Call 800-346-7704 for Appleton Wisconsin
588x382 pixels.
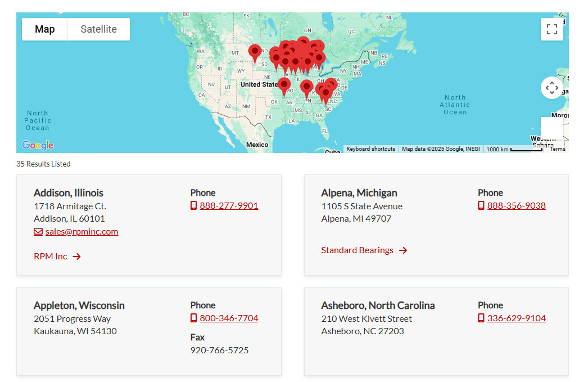pos(229,318)
